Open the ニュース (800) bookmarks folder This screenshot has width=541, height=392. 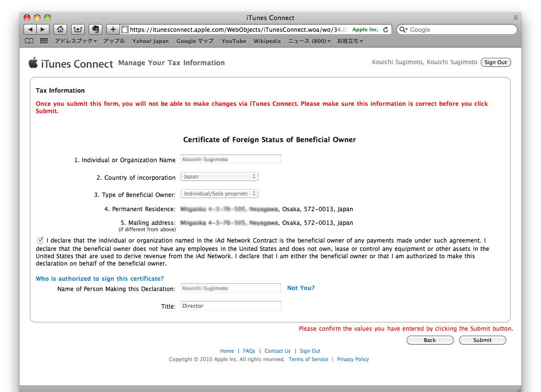309,41
